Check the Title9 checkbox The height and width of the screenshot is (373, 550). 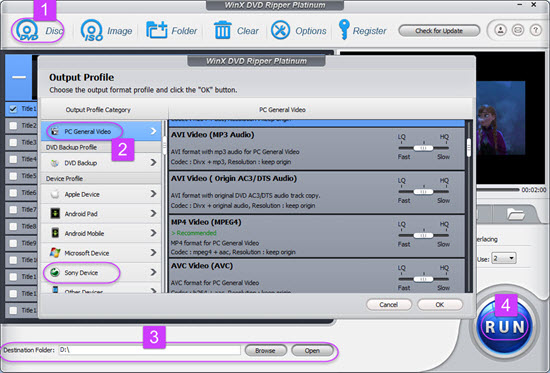pyautogui.click(x=13, y=243)
